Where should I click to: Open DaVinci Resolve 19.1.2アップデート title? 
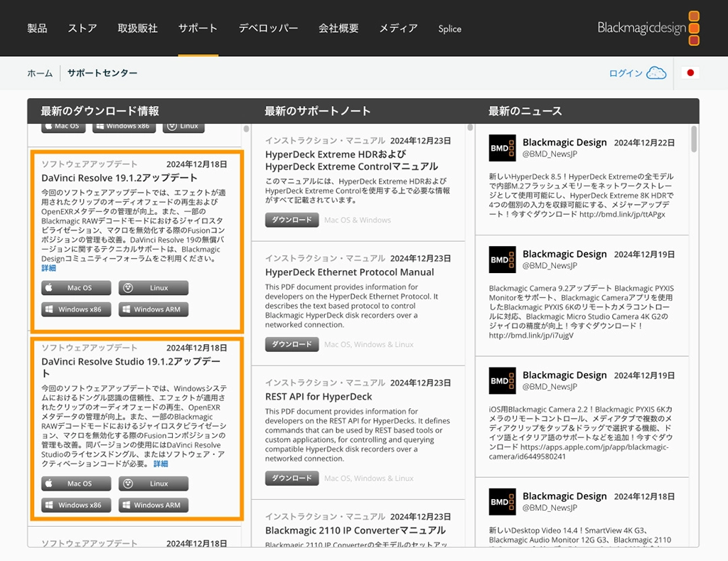(x=119, y=178)
